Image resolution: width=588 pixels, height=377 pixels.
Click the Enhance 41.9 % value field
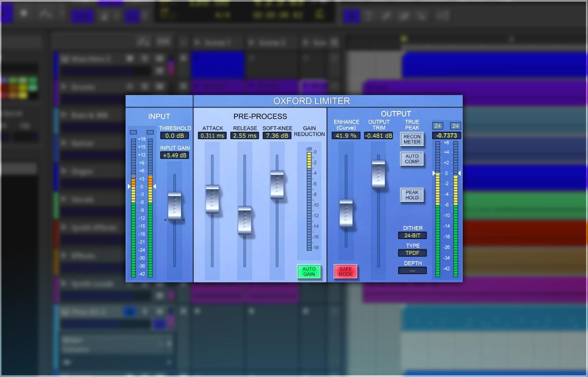point(346,135)
